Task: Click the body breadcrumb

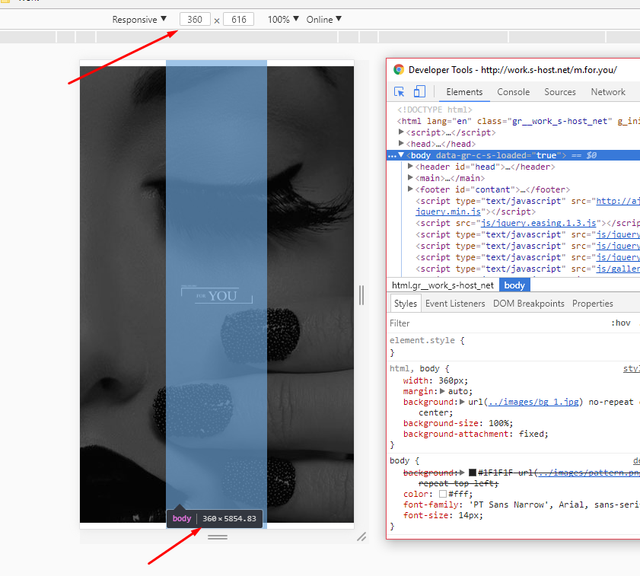Action: coord(514,285)
